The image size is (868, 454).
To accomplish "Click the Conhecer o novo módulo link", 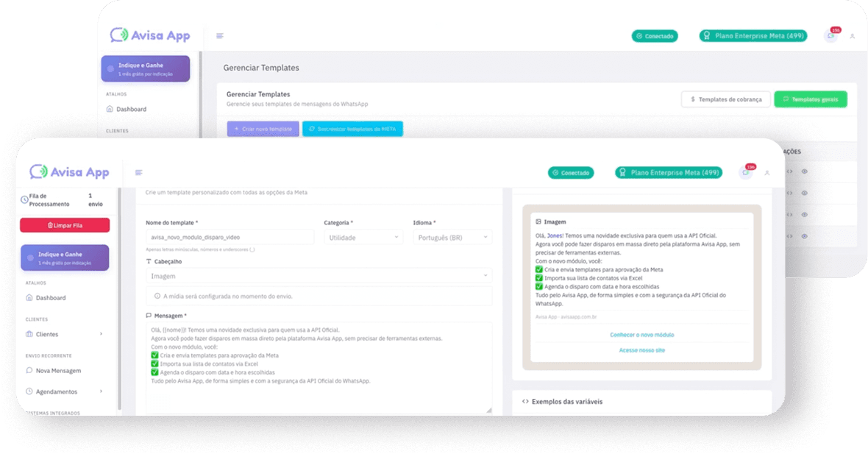I will (641, 335).
